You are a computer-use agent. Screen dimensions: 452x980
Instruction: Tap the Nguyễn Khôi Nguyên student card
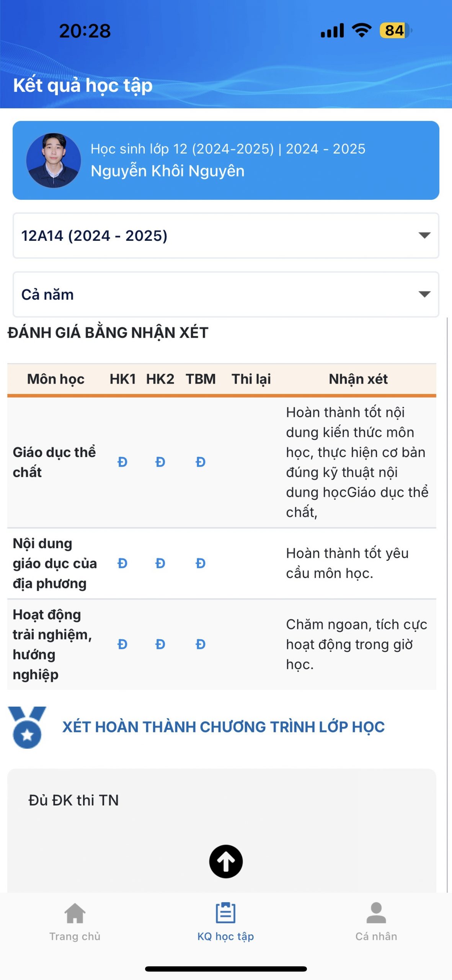point(226,160)
